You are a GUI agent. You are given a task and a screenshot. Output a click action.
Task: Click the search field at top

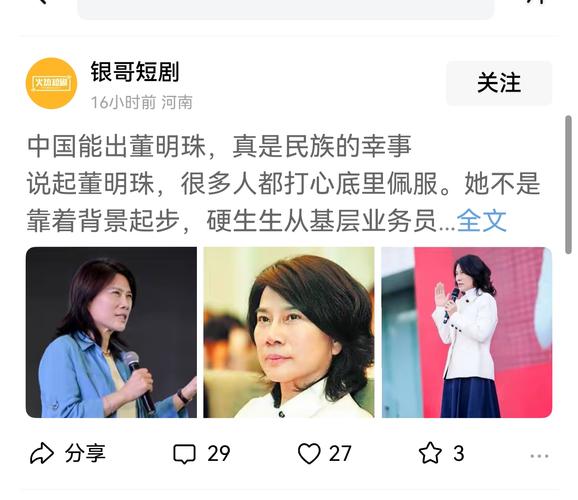(286, 9)
